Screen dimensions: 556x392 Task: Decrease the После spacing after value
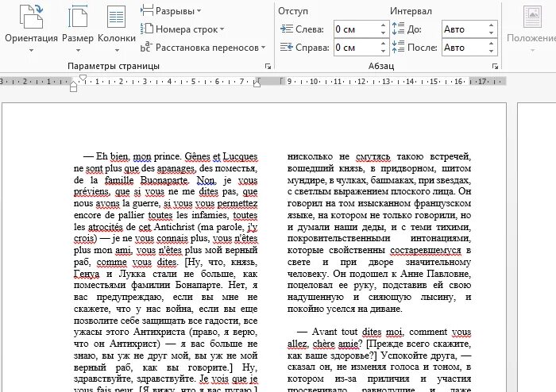point(491,52)
